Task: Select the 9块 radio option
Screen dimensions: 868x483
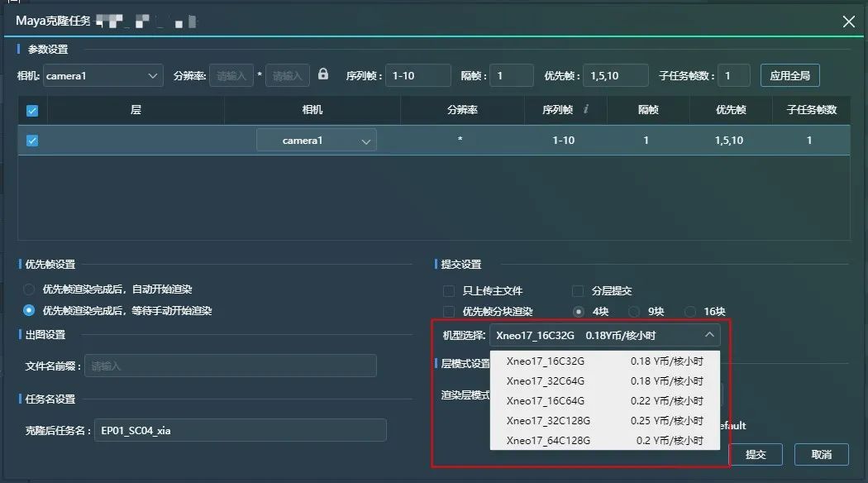Action: pyautogui.click(x=635, y=312)
